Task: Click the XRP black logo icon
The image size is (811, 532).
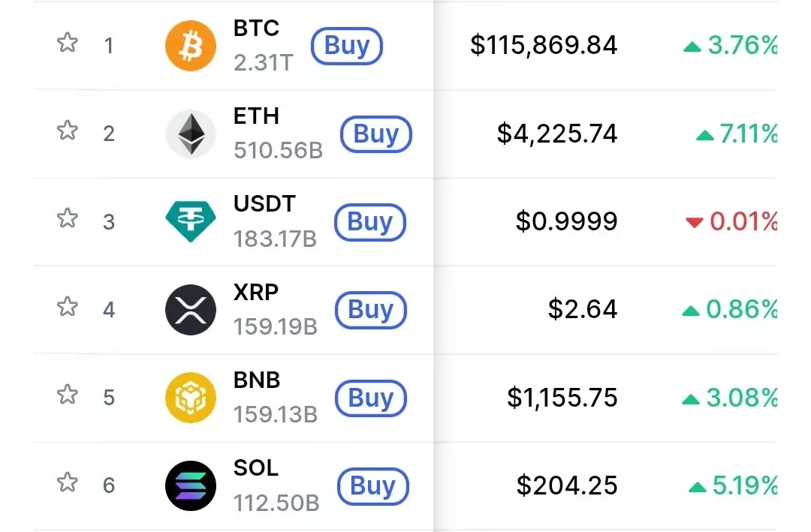Action: 191,309
